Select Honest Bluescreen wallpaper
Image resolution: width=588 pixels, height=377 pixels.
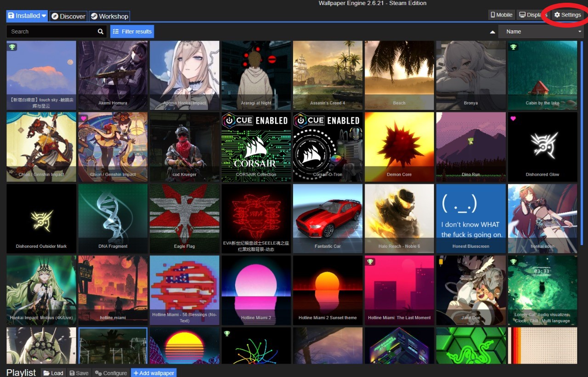(471, 219)
